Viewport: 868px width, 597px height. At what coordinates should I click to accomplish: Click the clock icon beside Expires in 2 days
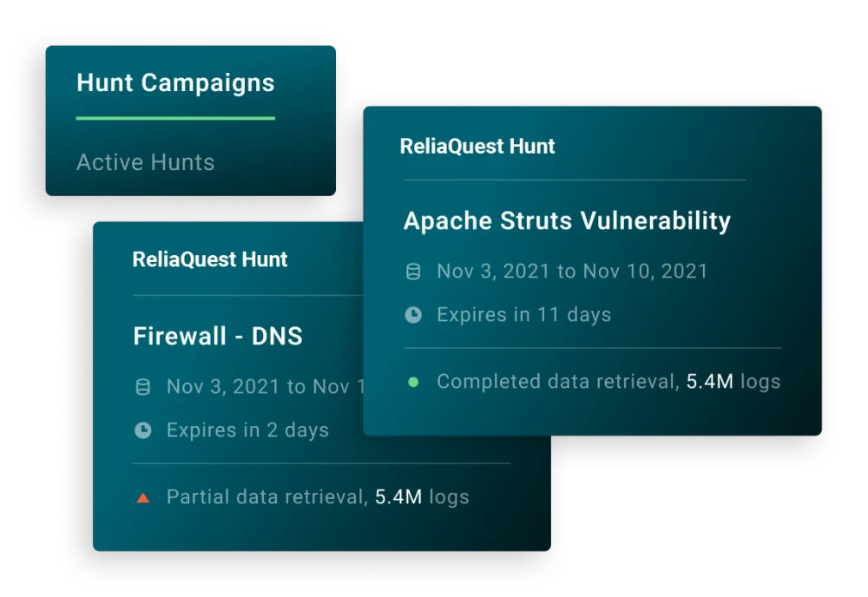[x=143, y=430]
